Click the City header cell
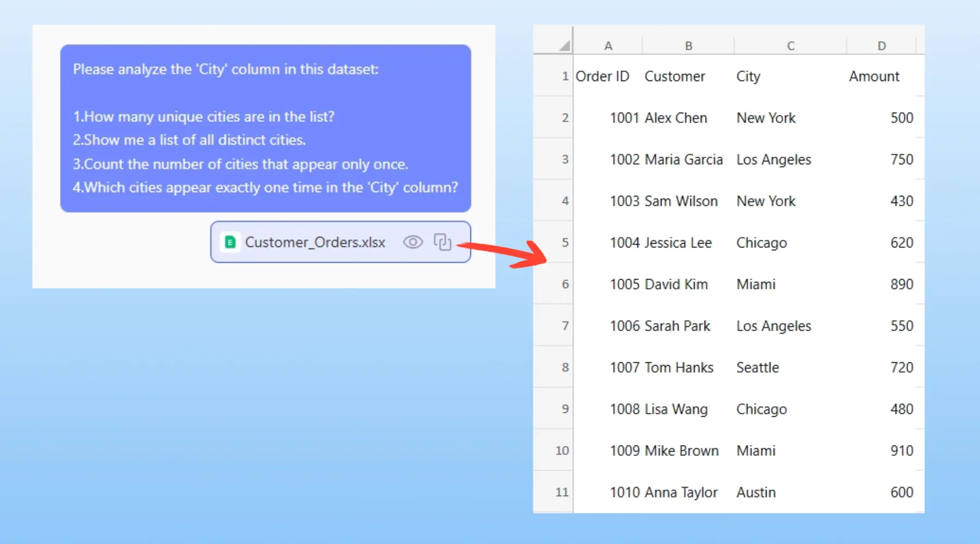The image size is (980, 544). coord(748,77)
